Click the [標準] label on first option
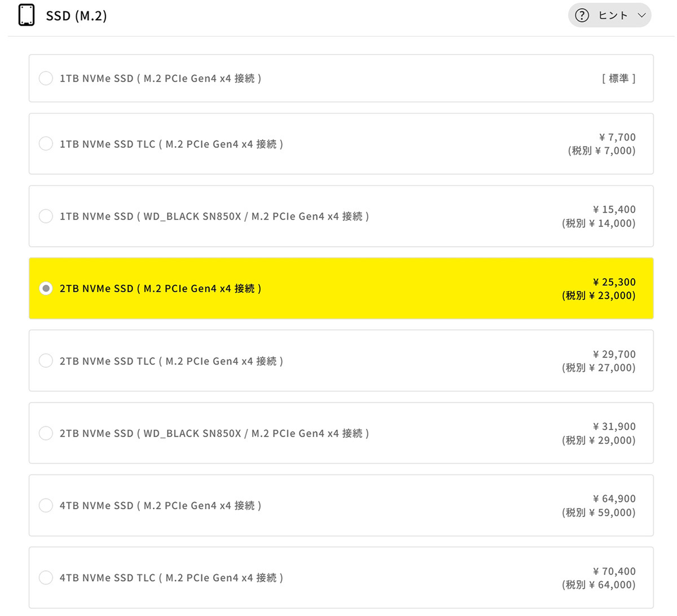This screenshot has height=616, width=677. tap(618, 78)
